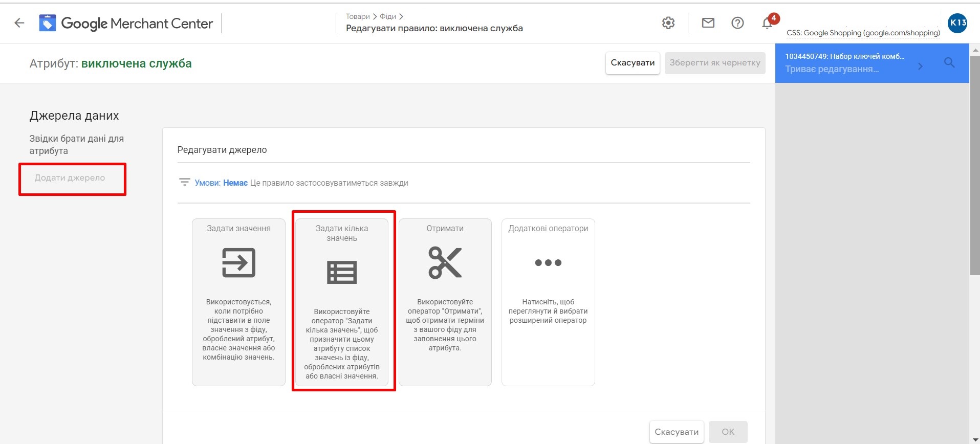Click the OK button
Image resolution: width=980 pixels, height=444 pixels.
click(728, 432)
